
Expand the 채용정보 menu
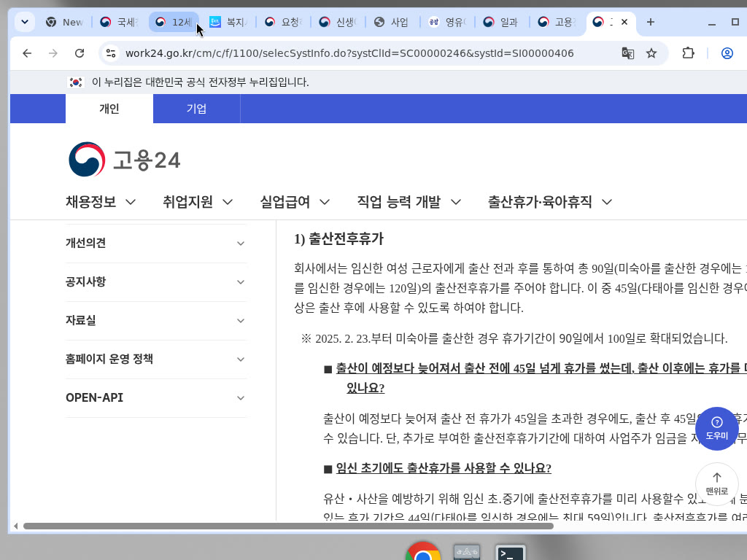point(101,202)
